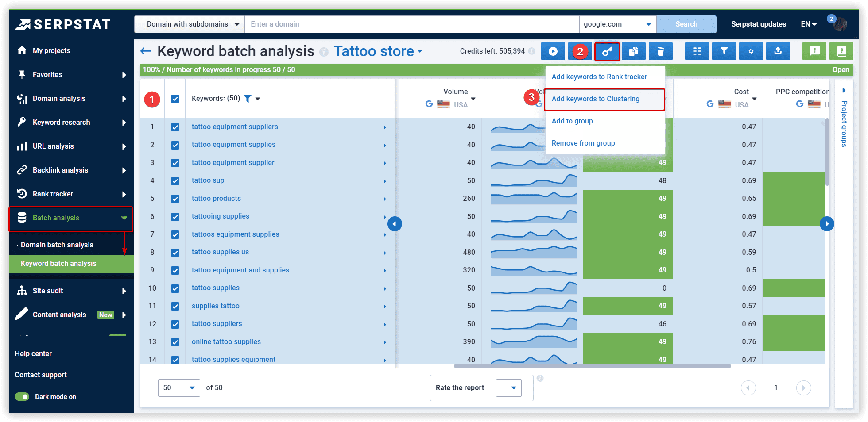Click the keyword link tattoo equipment suppliers
The image size is (868, 422).
point(234,127)
